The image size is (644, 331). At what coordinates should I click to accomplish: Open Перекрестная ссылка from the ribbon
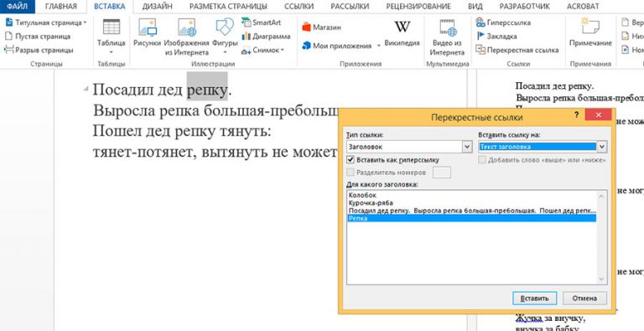tap(517, 50)
